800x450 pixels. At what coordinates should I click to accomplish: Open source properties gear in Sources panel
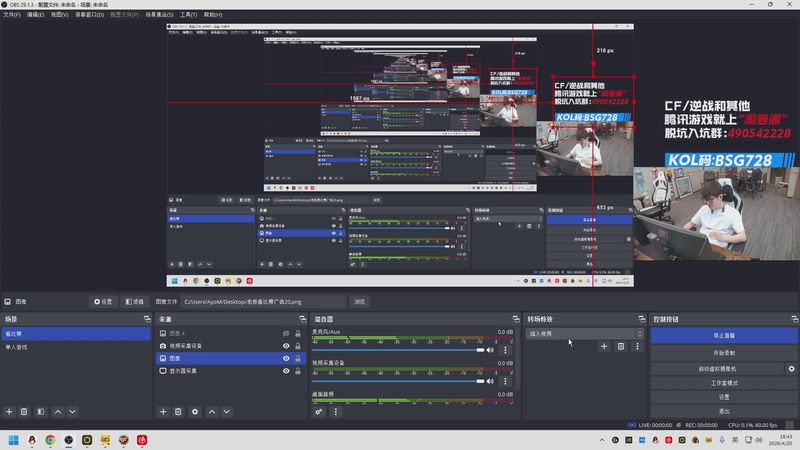tap(195, 411)
